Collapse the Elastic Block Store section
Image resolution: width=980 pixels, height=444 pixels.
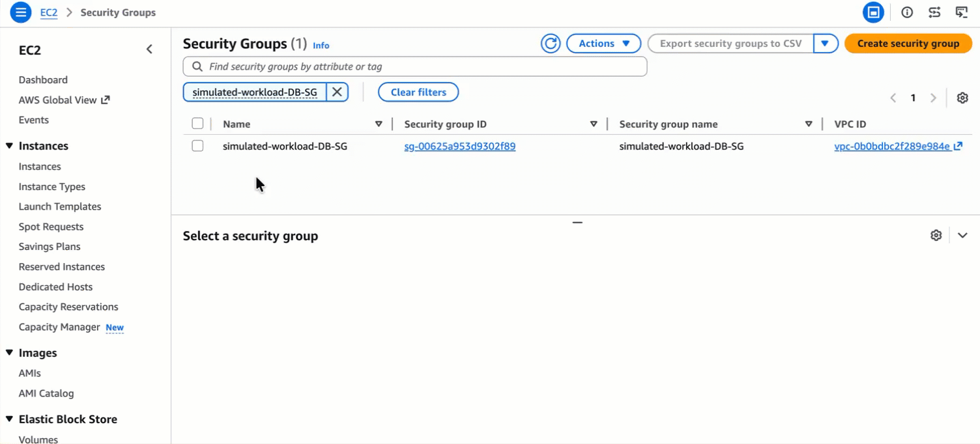pyautogui.click(x=9, y=419)
